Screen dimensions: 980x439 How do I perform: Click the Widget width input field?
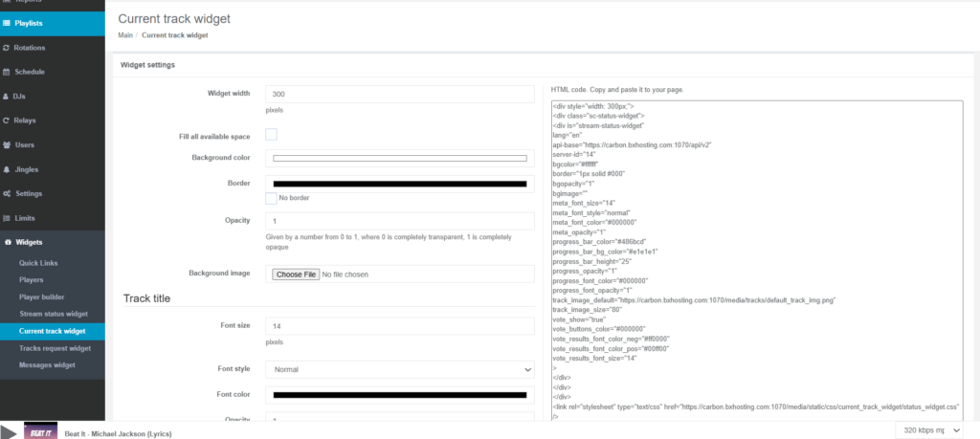click(x=399, y=94)
